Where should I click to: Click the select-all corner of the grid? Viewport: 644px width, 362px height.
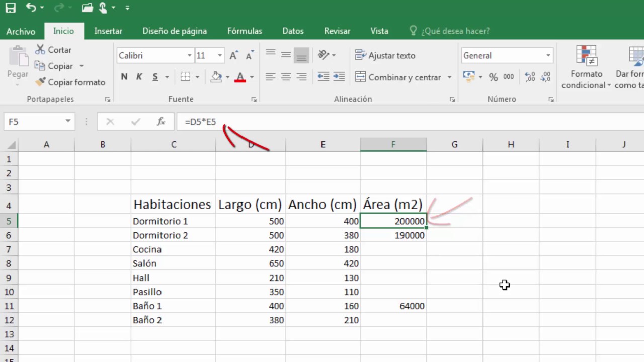10,145
